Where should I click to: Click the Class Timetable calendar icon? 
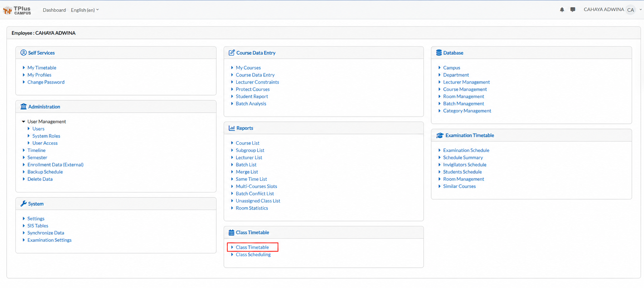coord(231,233)
